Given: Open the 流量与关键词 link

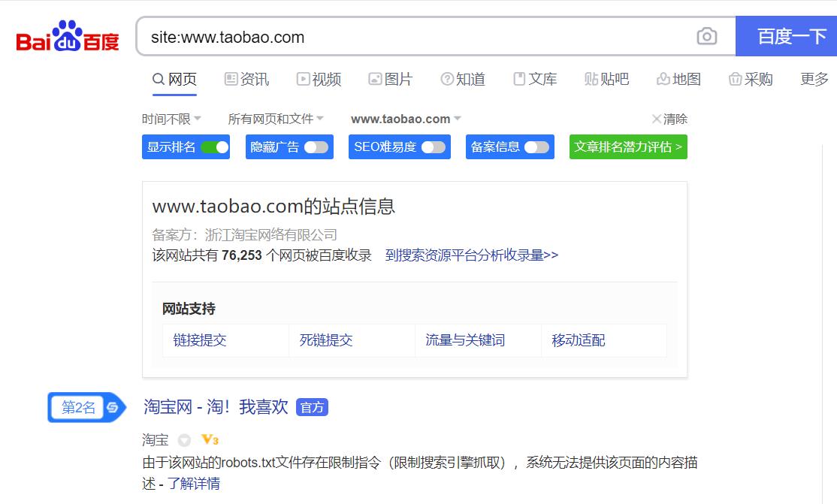Looking at the screenshot, I should point(465,340).
